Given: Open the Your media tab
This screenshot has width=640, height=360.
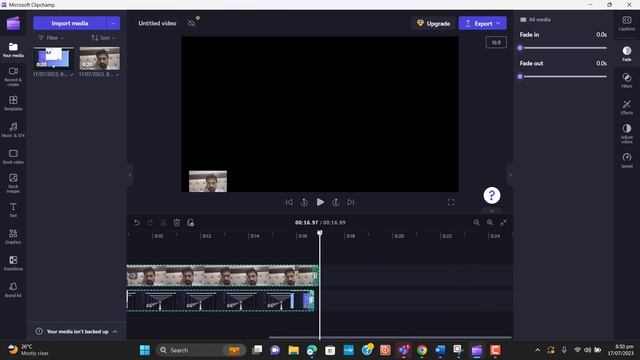Looking at the screenshot, I should coord(13,50).
